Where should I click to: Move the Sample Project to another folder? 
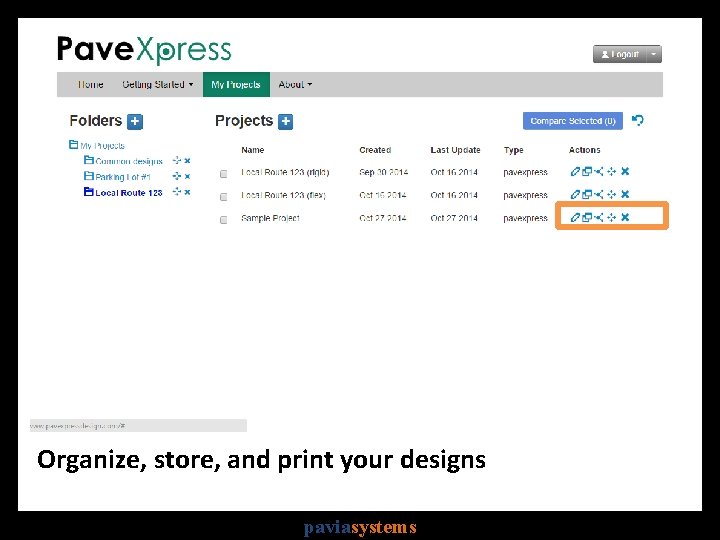(611, 218)
